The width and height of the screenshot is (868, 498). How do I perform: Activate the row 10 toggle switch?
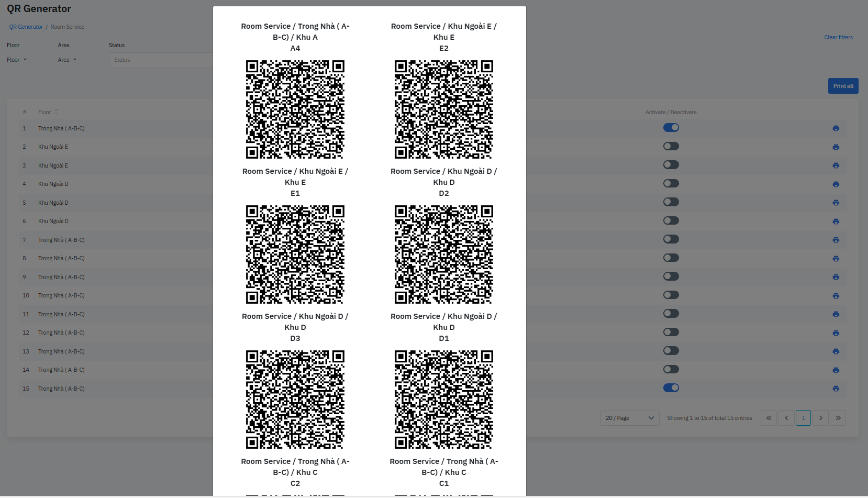coord(671,295)
